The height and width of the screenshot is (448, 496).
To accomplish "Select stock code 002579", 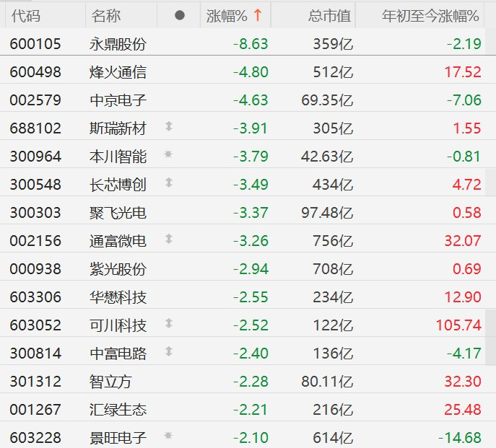I will point(35,100).
